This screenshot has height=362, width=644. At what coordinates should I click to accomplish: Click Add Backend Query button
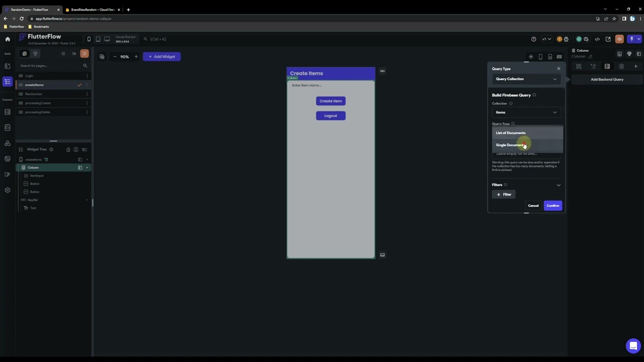607,79
